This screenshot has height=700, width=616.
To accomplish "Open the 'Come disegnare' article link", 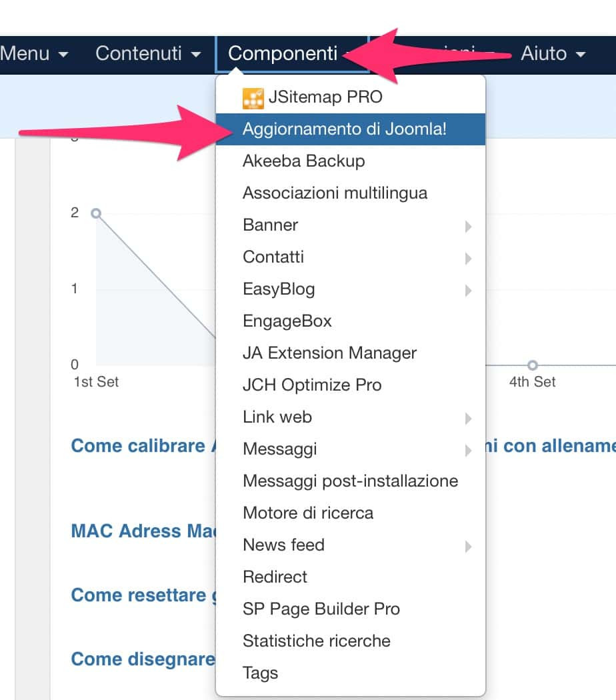I will click(x=143, y=659).
